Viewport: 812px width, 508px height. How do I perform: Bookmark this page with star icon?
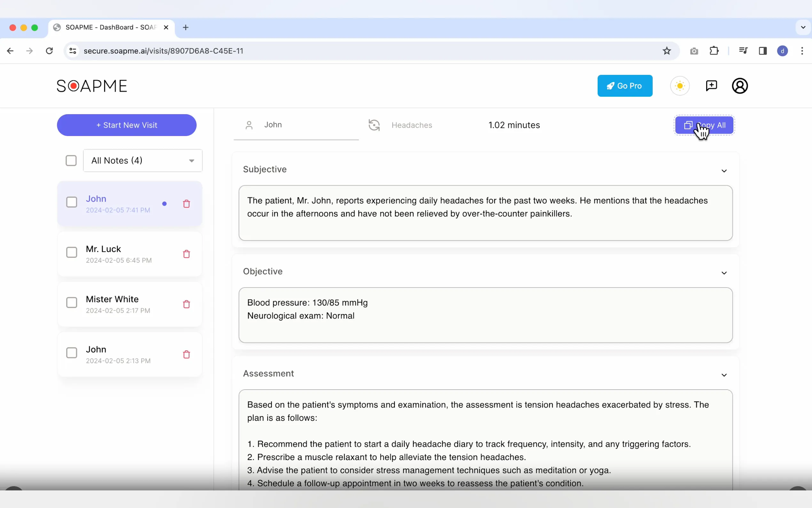667,51
